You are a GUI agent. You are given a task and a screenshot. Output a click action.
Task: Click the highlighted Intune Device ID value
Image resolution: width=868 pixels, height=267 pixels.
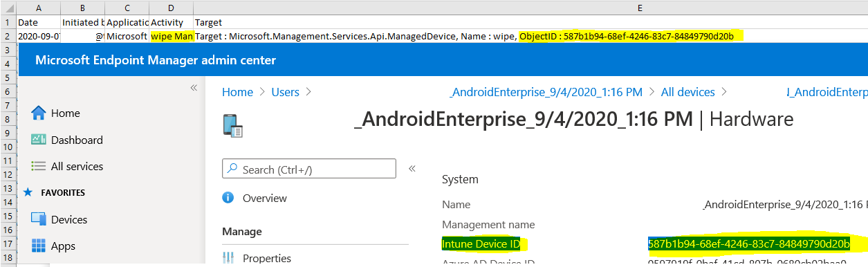[x=749, y=243]
